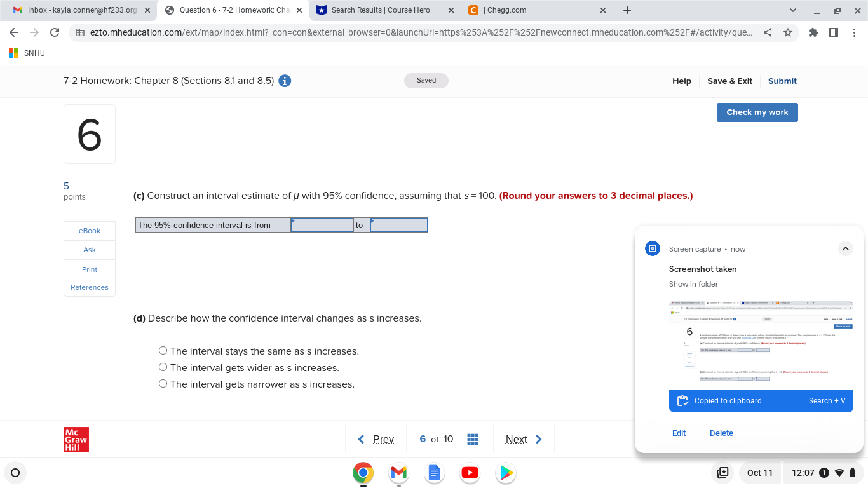The image size is (868, 488).
Task: Launch YouTube from the shelf
Action: coord(470,473)
